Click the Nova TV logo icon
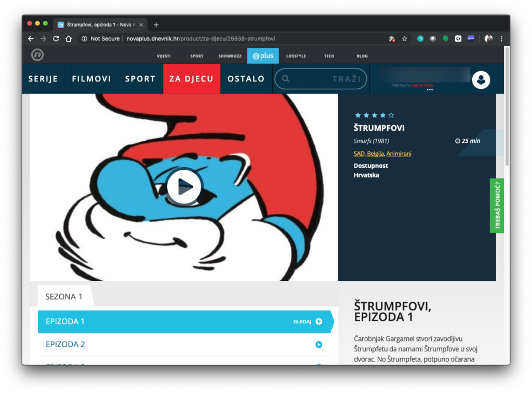 pos(37,55)
